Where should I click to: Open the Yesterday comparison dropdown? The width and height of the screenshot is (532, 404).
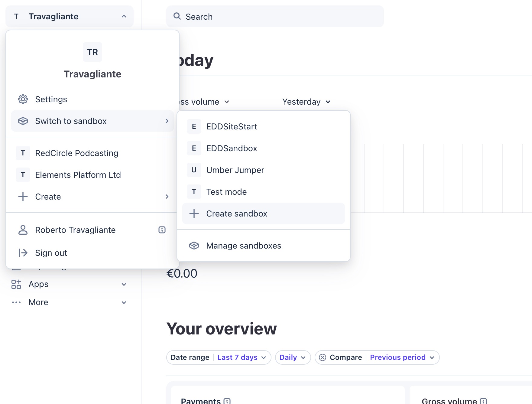tap(307, 102)
